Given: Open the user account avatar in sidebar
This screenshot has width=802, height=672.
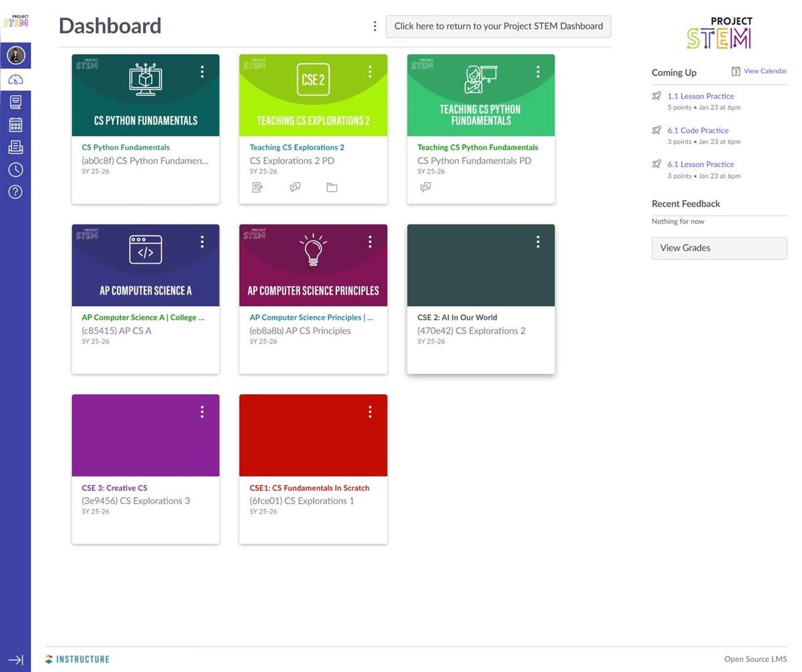Looking at the screenshot, I should point(15,55).
